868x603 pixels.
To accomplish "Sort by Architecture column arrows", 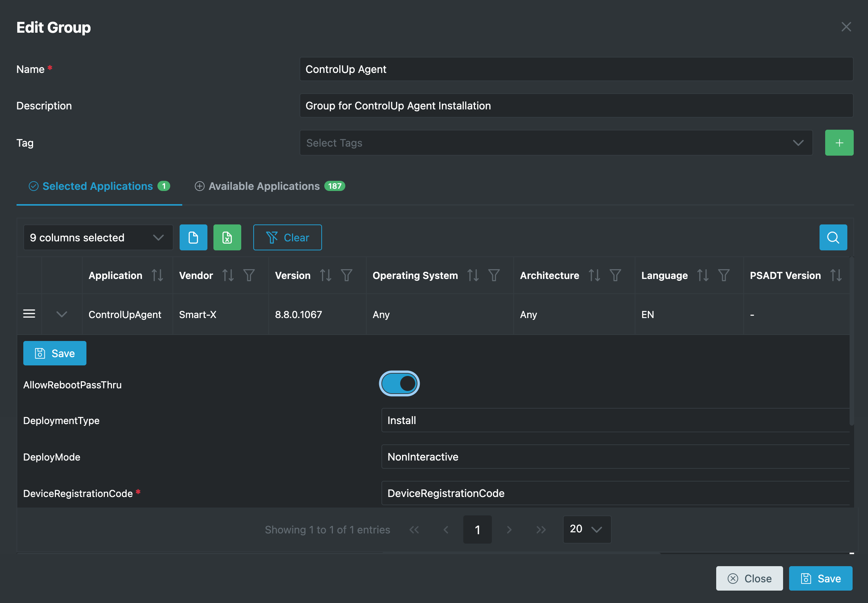I will (x=594, y=276).
